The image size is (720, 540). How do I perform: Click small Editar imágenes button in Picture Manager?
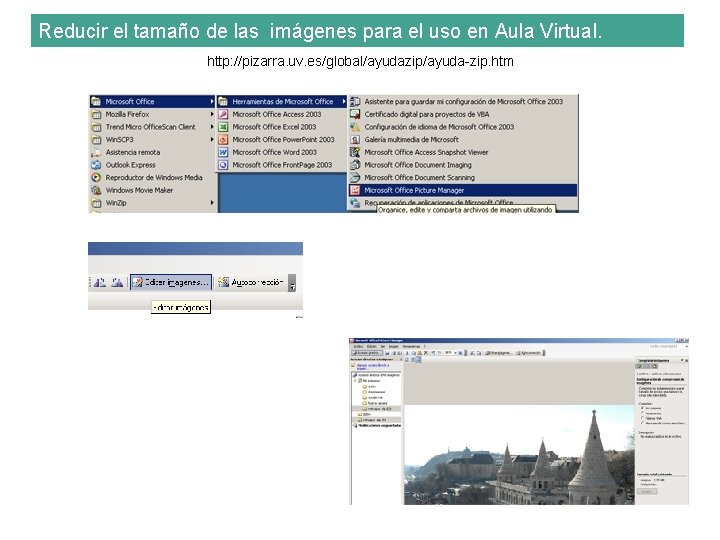click(499, 353)
